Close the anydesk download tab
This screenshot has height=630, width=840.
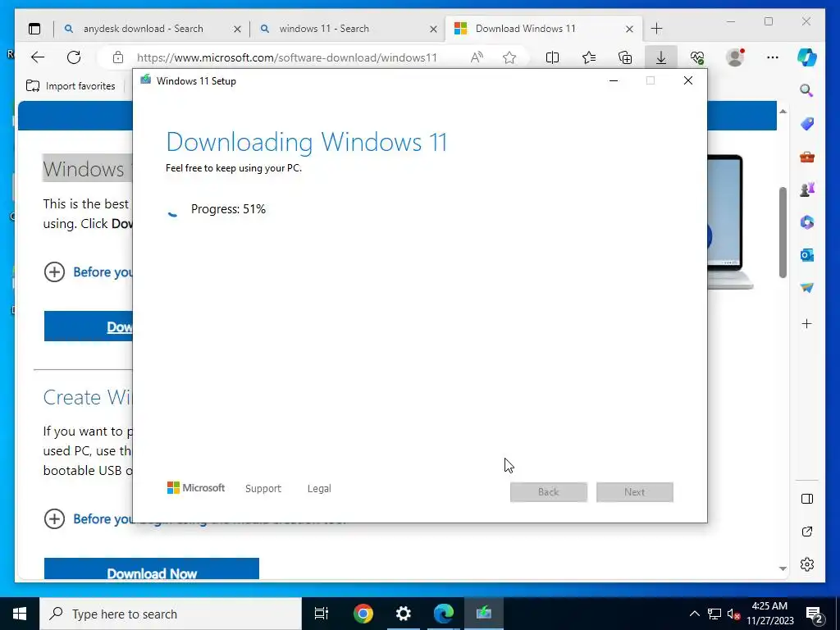[237, 29]
